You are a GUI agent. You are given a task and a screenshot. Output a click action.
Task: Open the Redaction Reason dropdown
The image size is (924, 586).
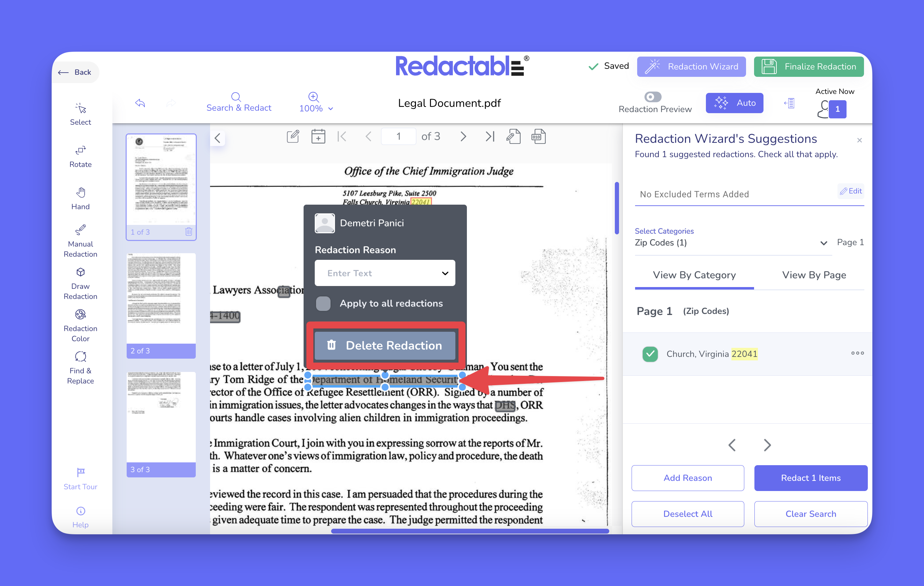[385, 273]
